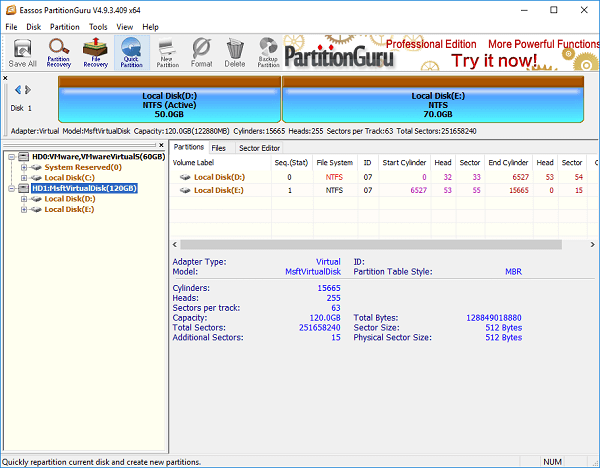Open the View menu
The width and height of the screenshot is (600, 468).
(124, 27)
